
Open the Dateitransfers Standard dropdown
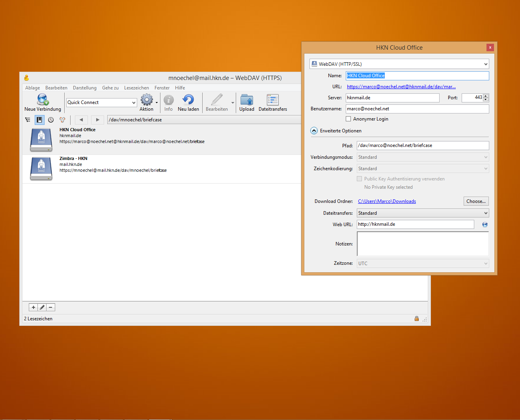tap(423, 213)
